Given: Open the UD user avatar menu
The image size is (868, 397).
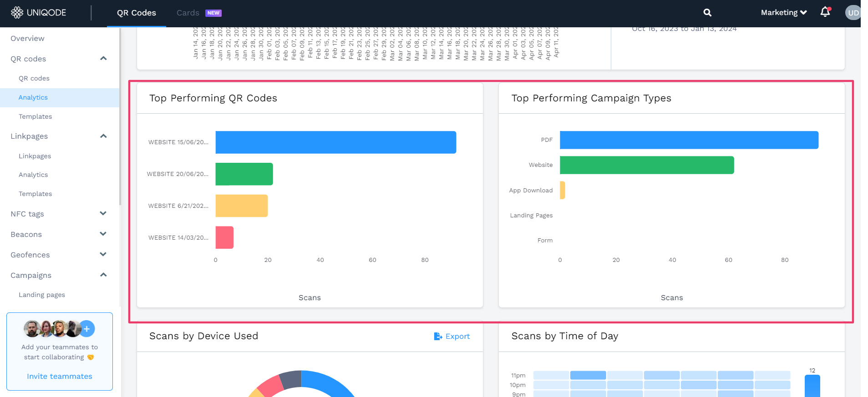Looking at the screenshot, I should coord(853,13).
